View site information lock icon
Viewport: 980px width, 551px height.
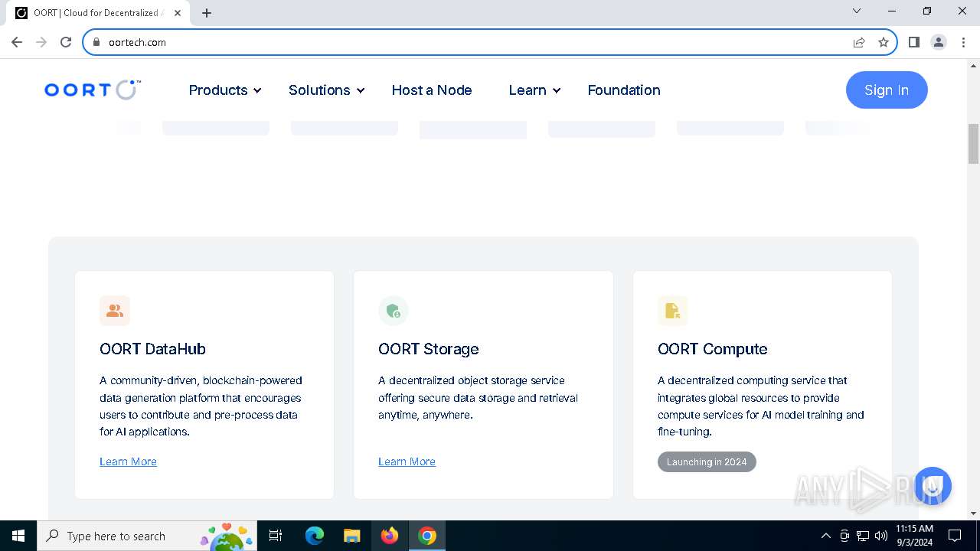click(96, 42)
